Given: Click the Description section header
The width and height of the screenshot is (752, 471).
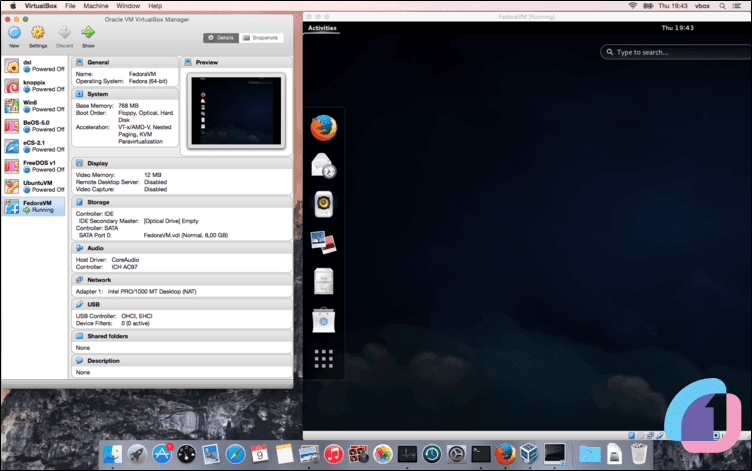Looking at the screenshot, I should tap(182, 360).
